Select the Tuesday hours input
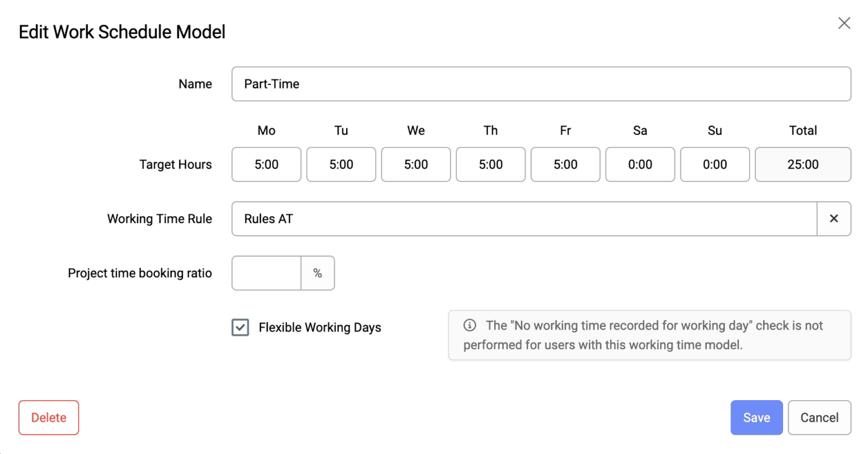Viewport: 868px width, 454px height. [x=341, y=164]
